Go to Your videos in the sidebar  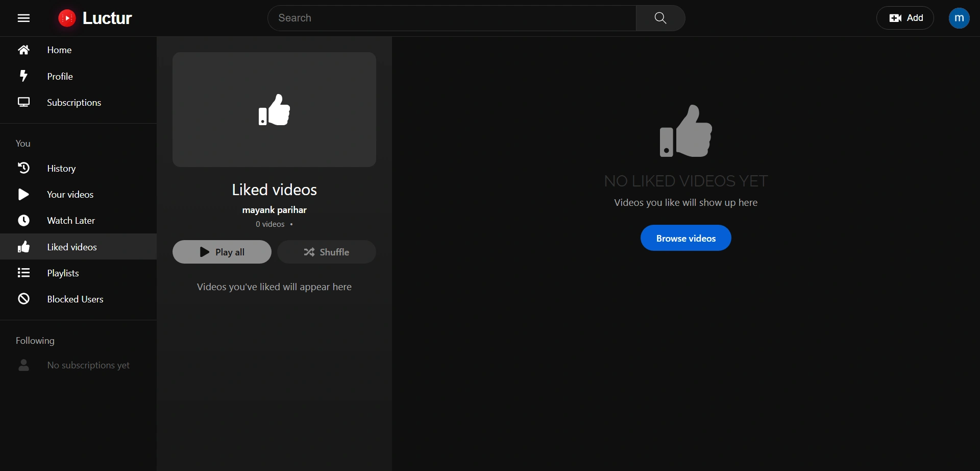click(70, 195)
